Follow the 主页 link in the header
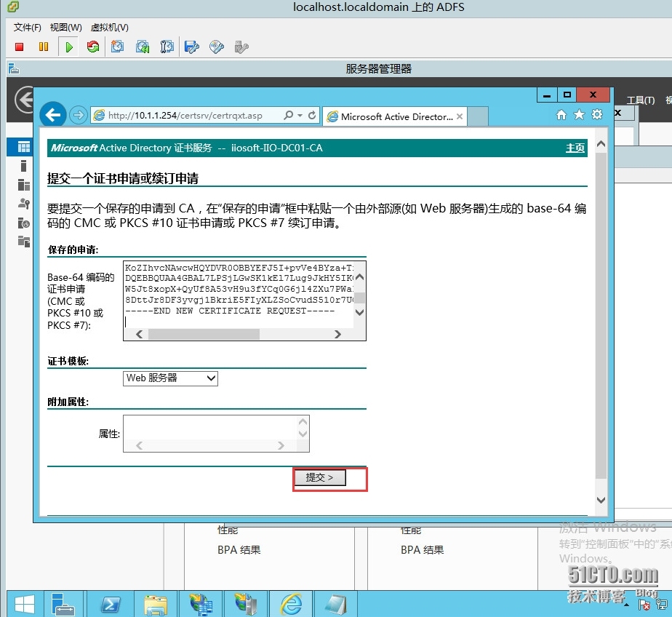The width and height of the screenshot is (672, 617). pyautogui.click(x=575, y=148)
